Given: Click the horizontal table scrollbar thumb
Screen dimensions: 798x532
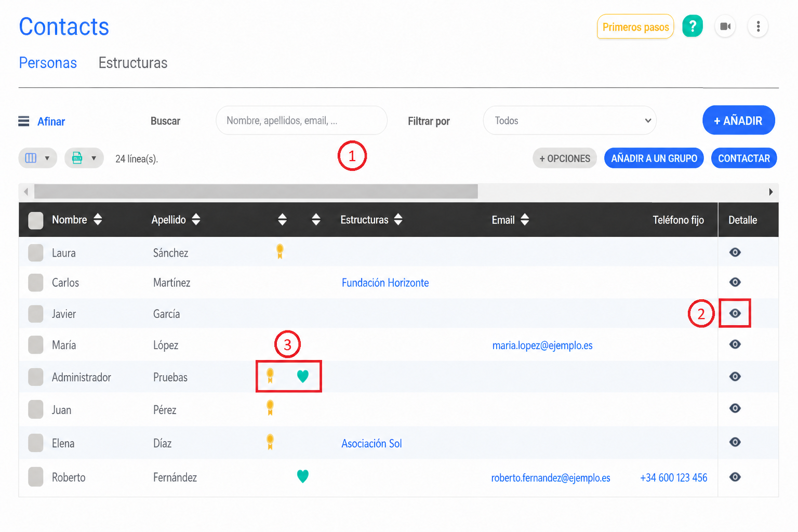Looking at the screenshot, I should tap(256, 191).
